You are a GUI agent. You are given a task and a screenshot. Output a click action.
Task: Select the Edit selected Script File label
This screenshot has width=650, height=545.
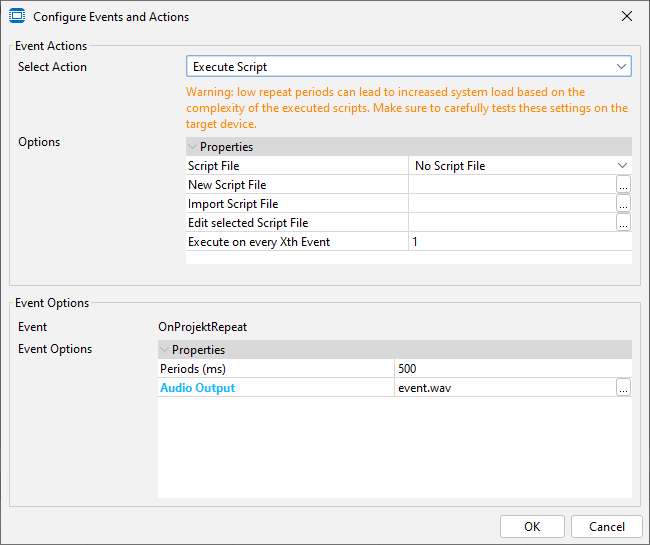[248, 223]
